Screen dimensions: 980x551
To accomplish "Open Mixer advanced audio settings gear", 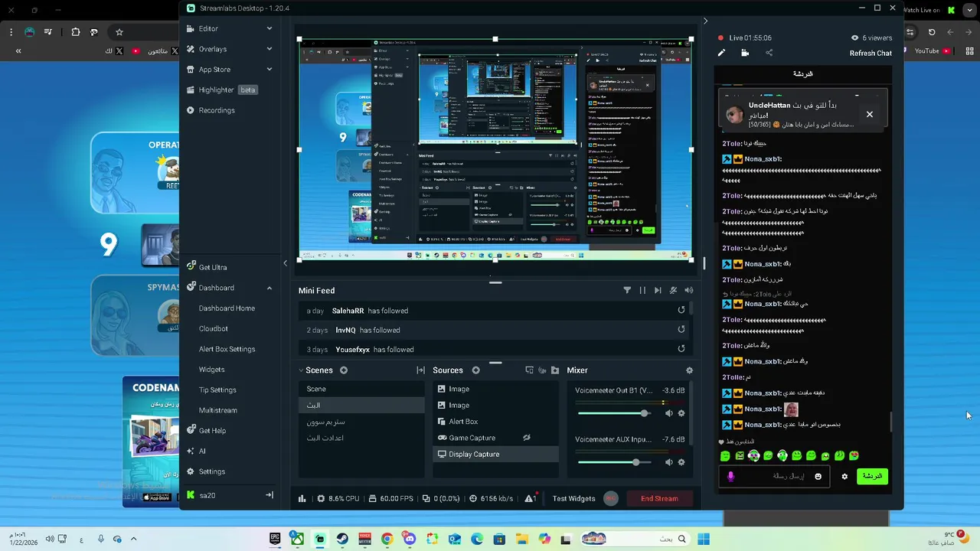I will point(689,370).
